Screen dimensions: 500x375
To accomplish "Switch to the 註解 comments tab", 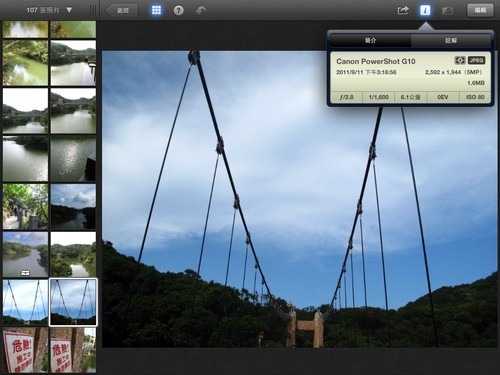I will [451, 40].
